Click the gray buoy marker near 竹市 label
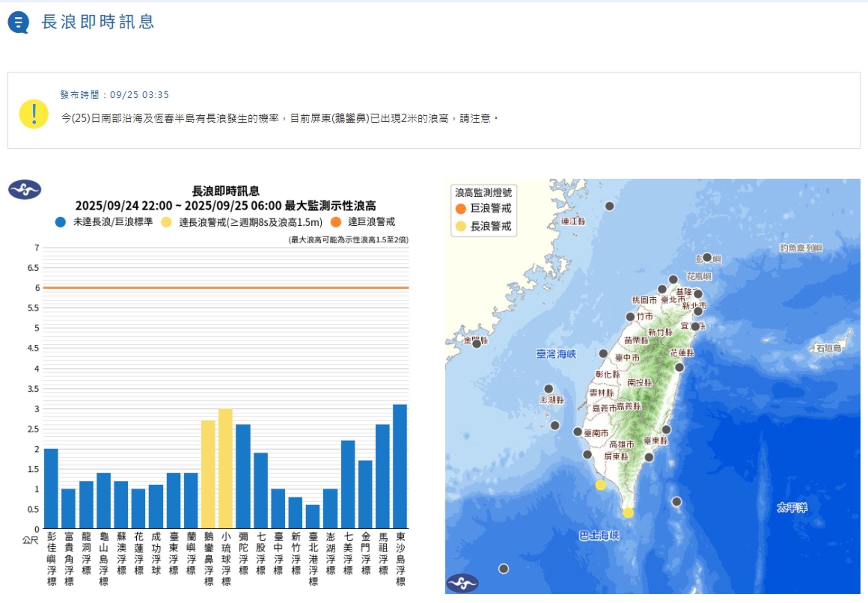This screenshot has width=868, height=603. [630, 317]
